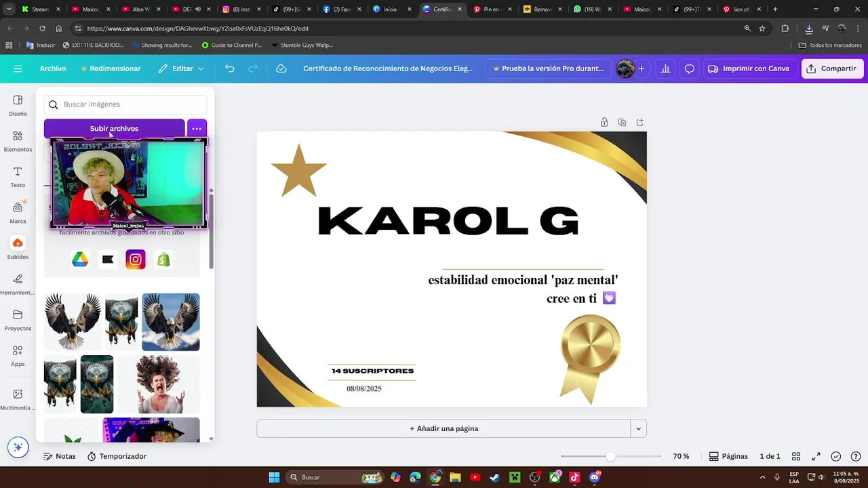The width and height of the screenshot is (868, 488).
Task: Open the Texto sidebar panel
Action: (x=18, y=177)
